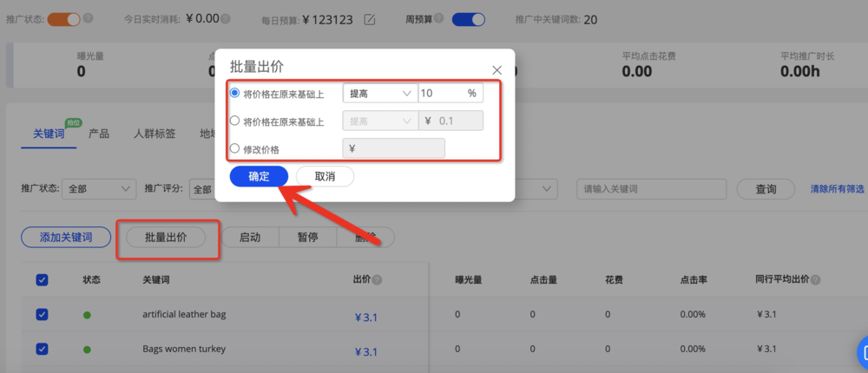868x373 pixels.
Task: Click the 添加关键词 button
Action: 66,238
